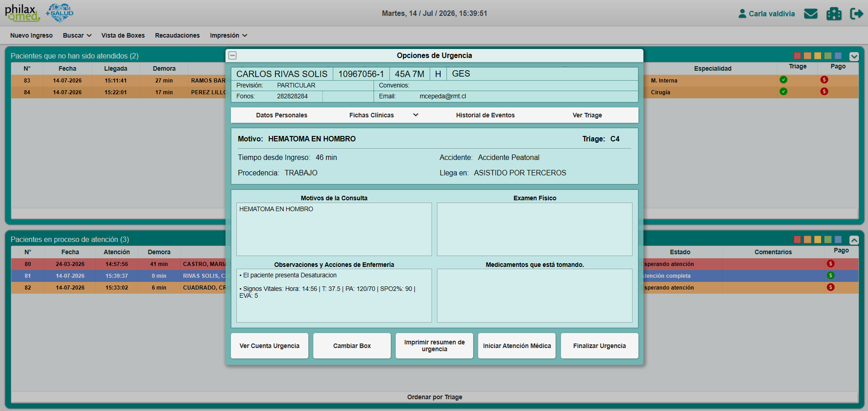This screenshot has height=411, width=868.
Task: Click Ver Cuenta Urgencia button
Action: tap(269, 346)
